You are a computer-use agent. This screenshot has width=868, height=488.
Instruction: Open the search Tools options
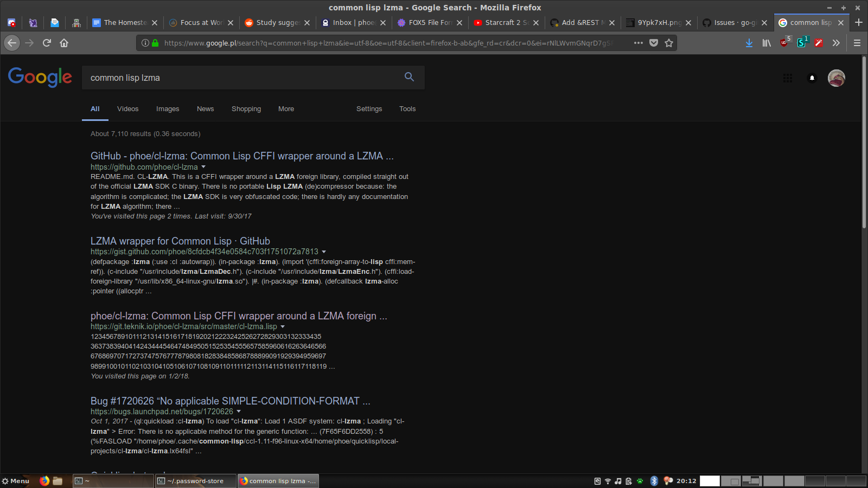coord(407,109)
